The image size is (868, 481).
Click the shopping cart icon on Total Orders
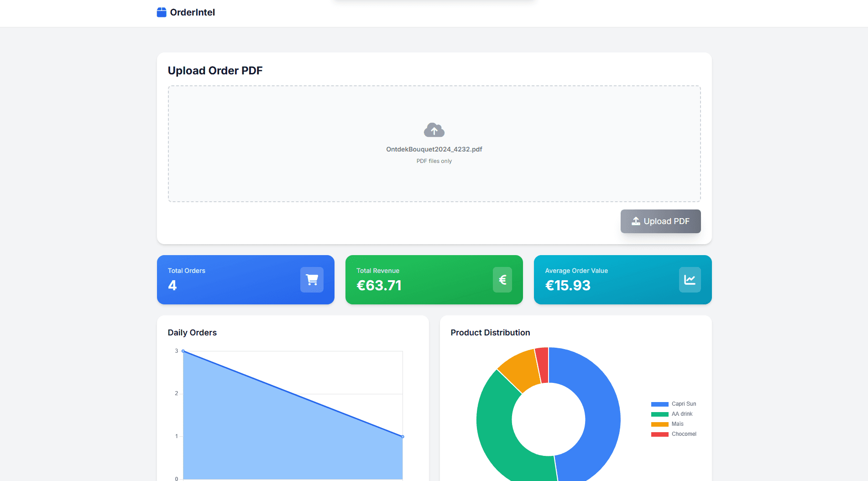(312, 280)
